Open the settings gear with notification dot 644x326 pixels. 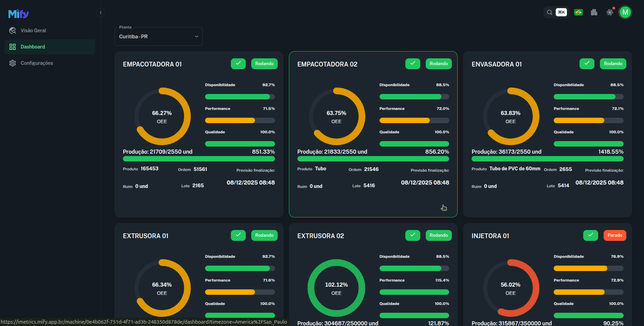click(610, 13)
